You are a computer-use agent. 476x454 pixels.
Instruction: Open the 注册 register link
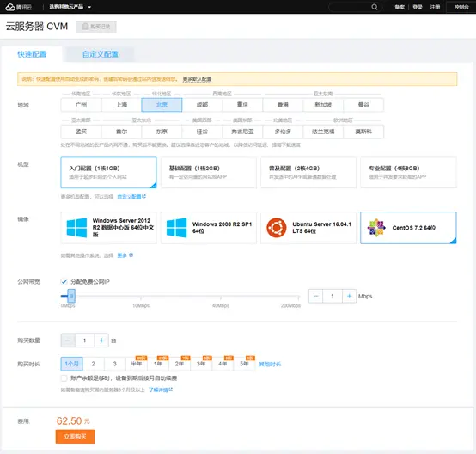(435, 7)
